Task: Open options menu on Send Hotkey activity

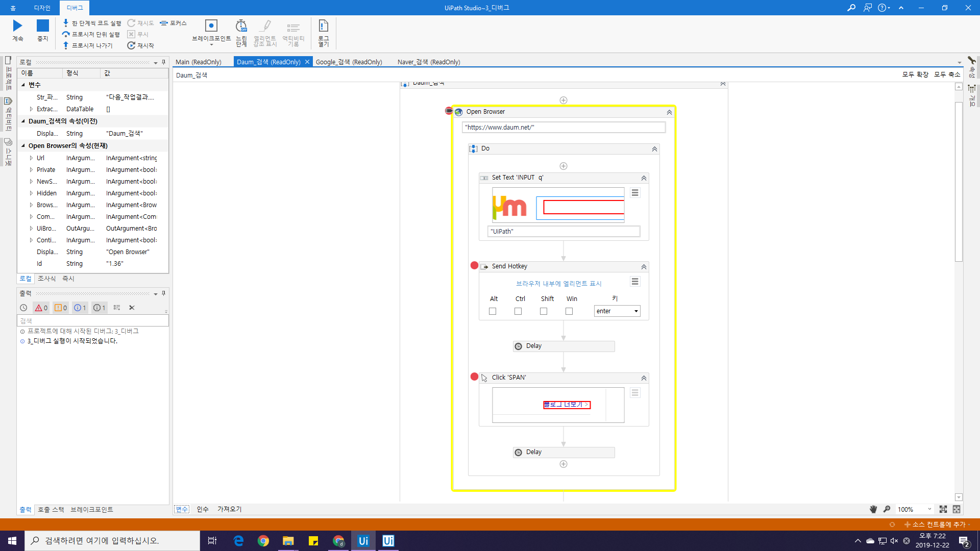Action: tap(635, 282)
